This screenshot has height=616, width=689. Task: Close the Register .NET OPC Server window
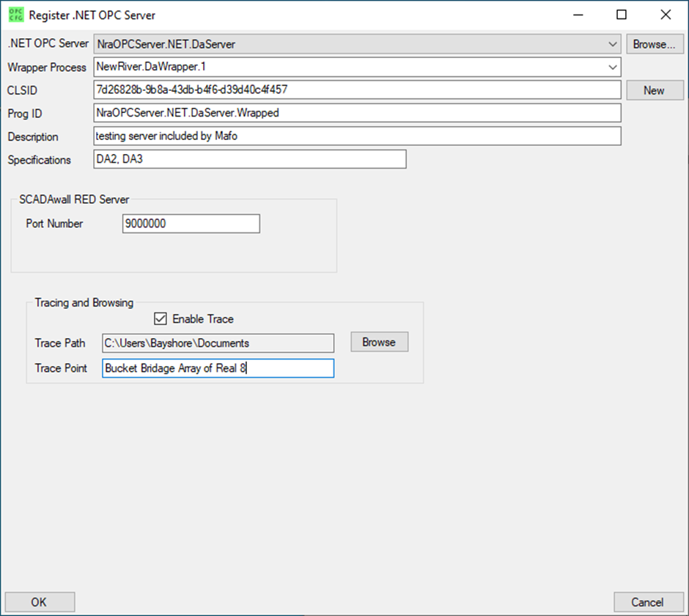coord(666,15)
